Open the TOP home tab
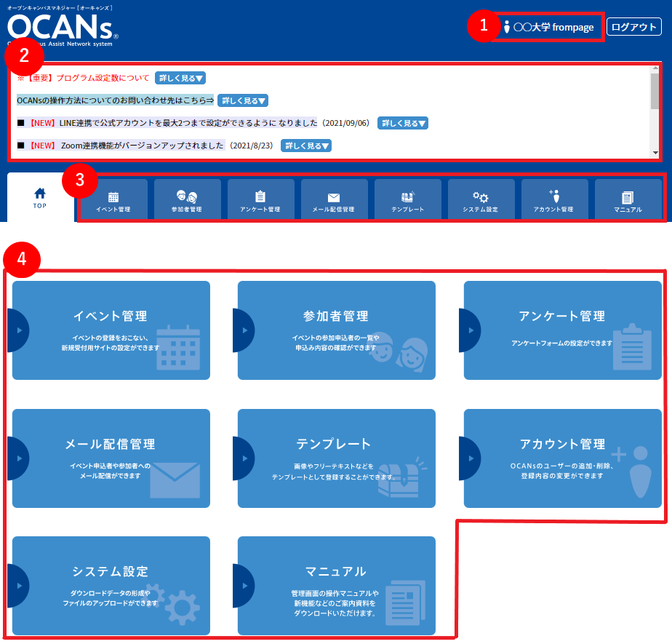Viewport: 672px width, 644px height. 40,198
